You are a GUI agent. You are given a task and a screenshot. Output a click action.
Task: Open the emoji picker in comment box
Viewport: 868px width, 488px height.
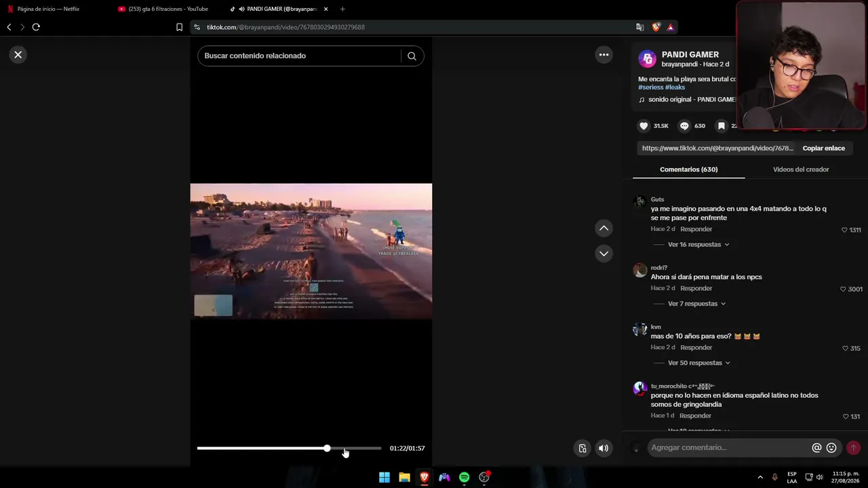831,448
